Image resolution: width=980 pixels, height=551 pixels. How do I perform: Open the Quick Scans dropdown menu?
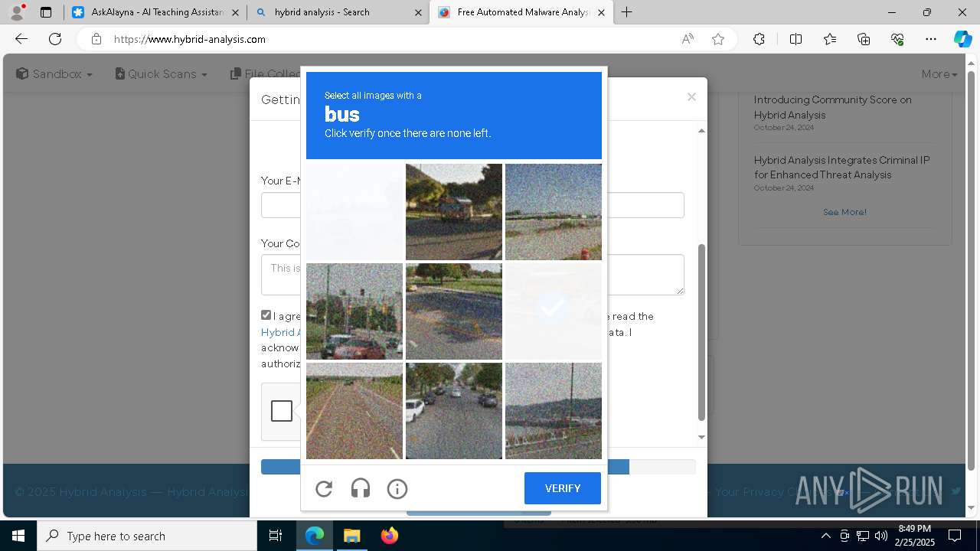point(162,73)
